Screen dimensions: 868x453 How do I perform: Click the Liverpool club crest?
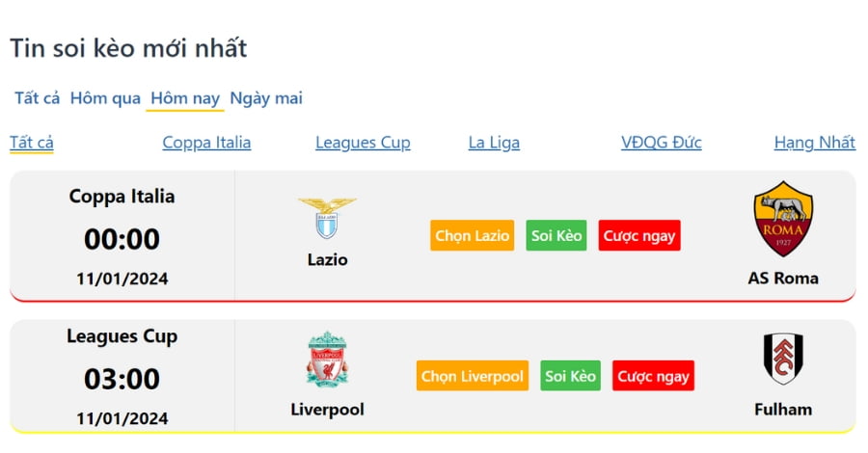[327, 359]
